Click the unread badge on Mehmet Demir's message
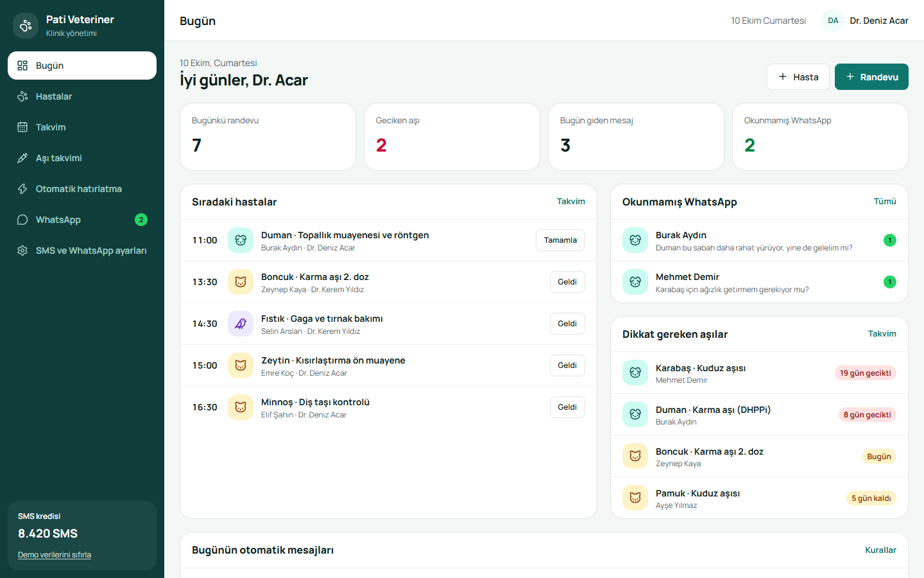This screenshot has width=924, height=578. [890, 282]
